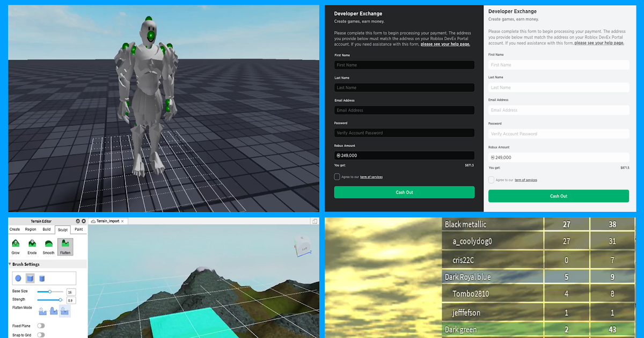Click Robux Amount field in light form
Screen dimensions: 644x338
coord(559,158)
